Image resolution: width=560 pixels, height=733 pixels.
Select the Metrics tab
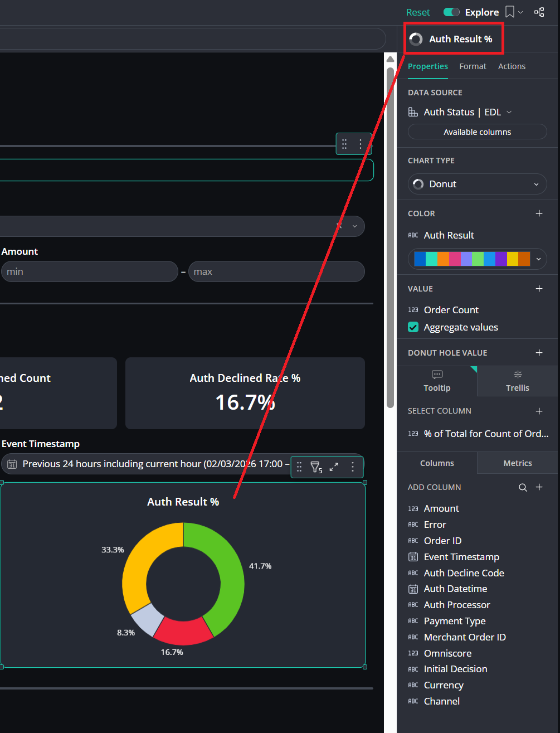518,463
